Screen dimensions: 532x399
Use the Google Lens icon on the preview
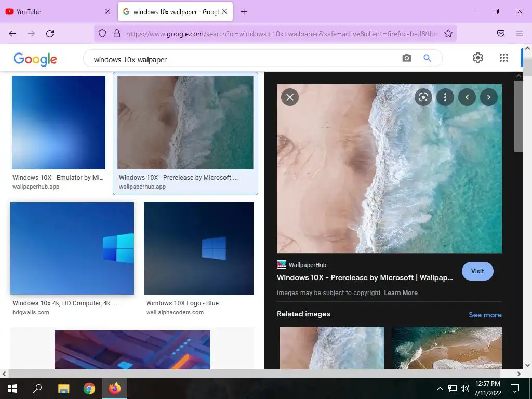click(423, 97)
